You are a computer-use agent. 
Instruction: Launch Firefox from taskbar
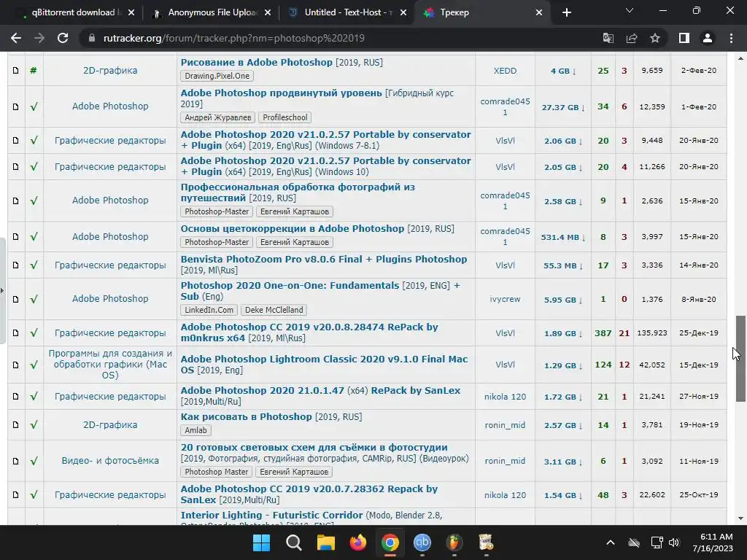point(357,542)
